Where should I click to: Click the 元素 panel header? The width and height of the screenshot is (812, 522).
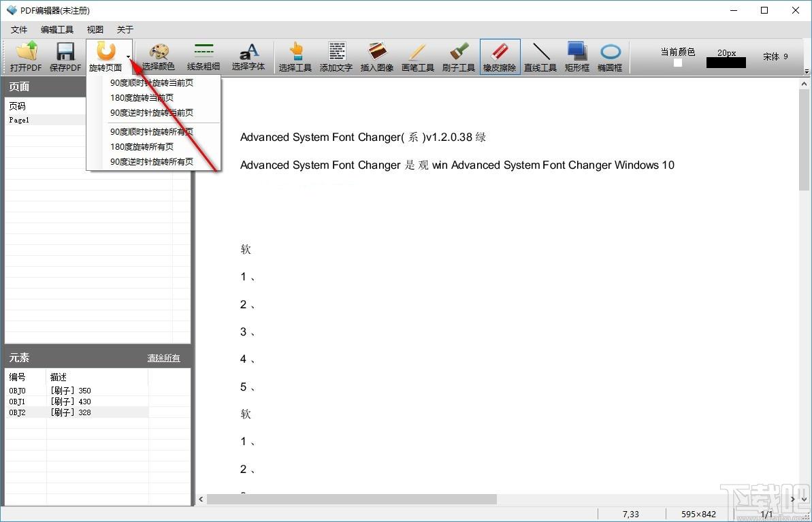click(98, 358)
